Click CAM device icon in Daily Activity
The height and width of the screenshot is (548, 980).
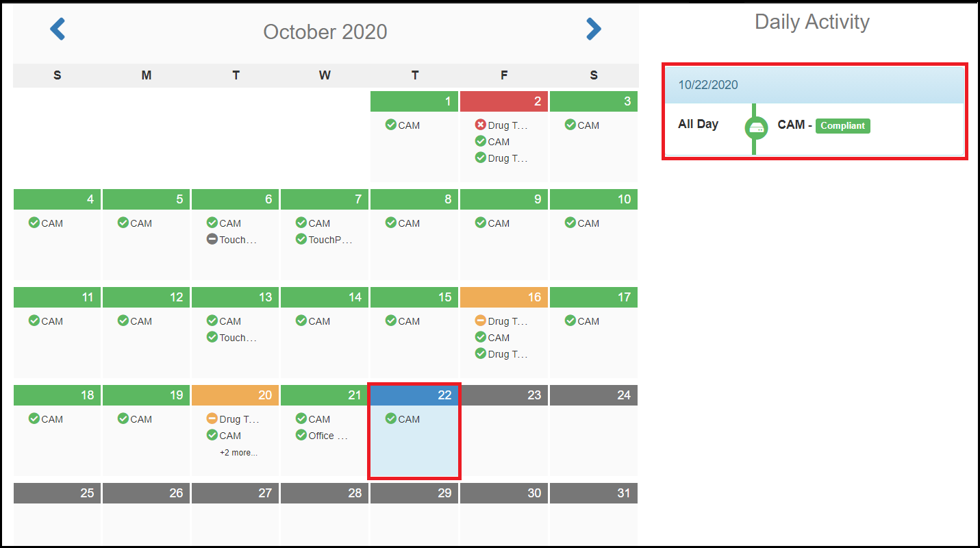(x=756, y=127)
